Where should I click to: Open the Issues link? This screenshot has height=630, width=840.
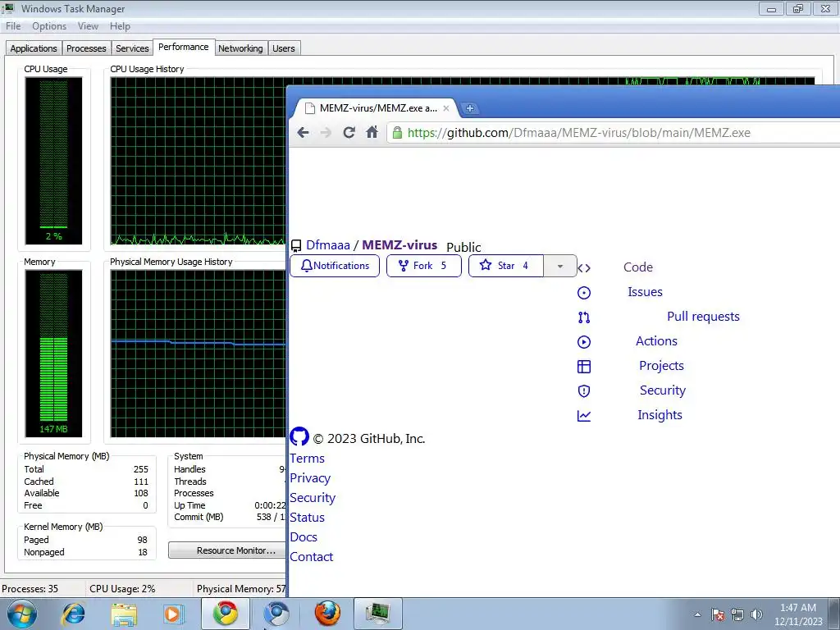pos(645,292)
